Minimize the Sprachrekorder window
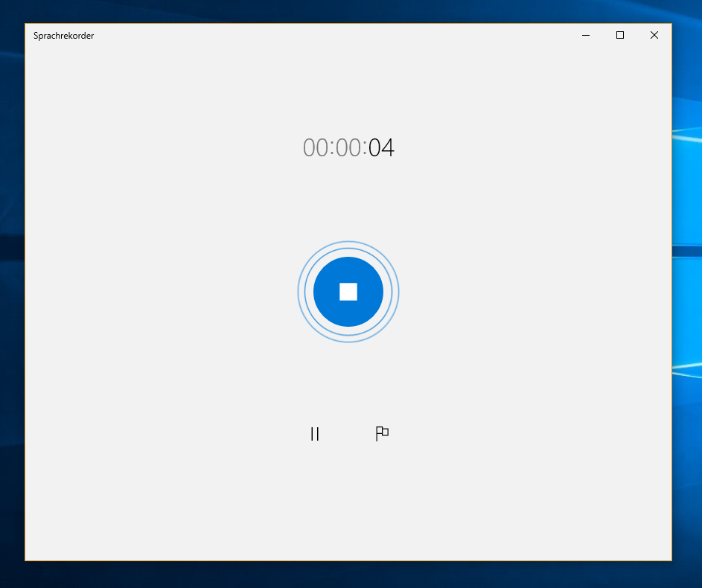Image resolution: width=702 pixels, height=588 pixels. [586, 35]
